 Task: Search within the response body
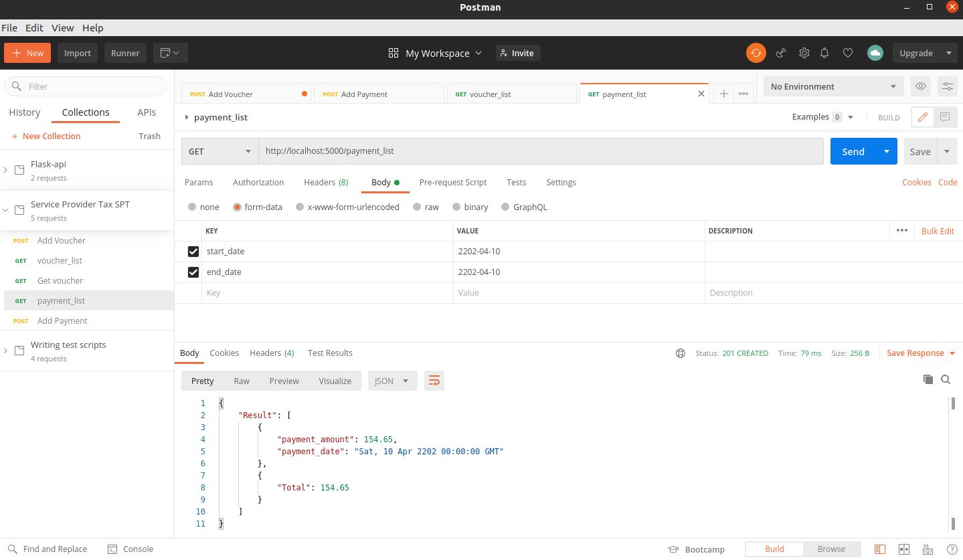(946, 379)
